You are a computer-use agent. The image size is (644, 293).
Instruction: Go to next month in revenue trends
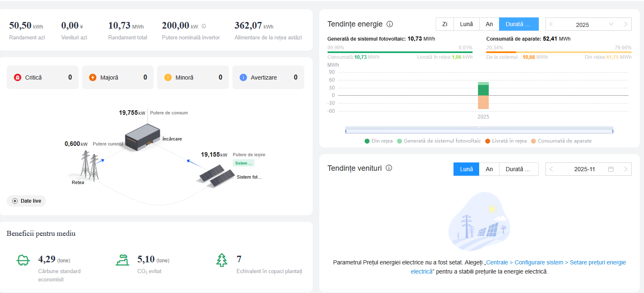pyautogui.click(x=626, y=169)
